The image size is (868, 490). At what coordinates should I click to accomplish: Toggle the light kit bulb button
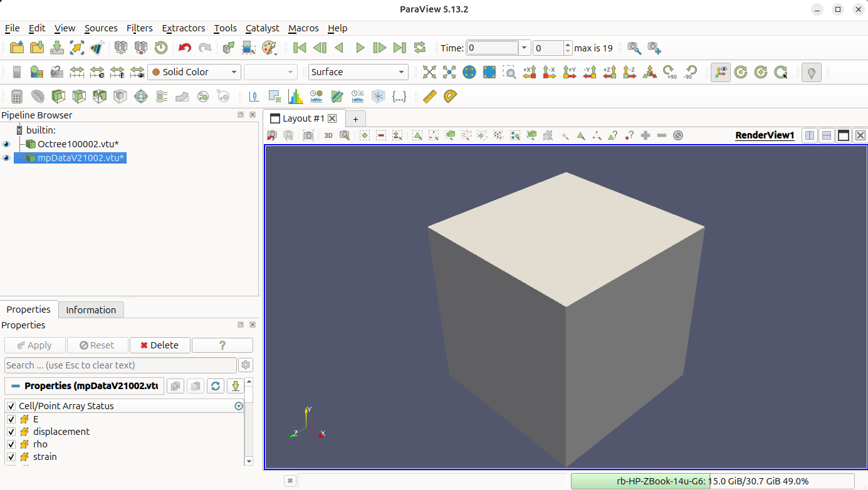coord(812,72)
